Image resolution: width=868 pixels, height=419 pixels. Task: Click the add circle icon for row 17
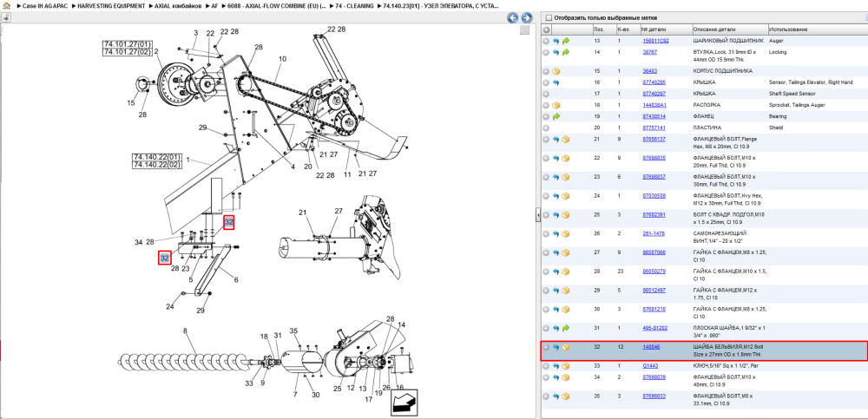546,94
